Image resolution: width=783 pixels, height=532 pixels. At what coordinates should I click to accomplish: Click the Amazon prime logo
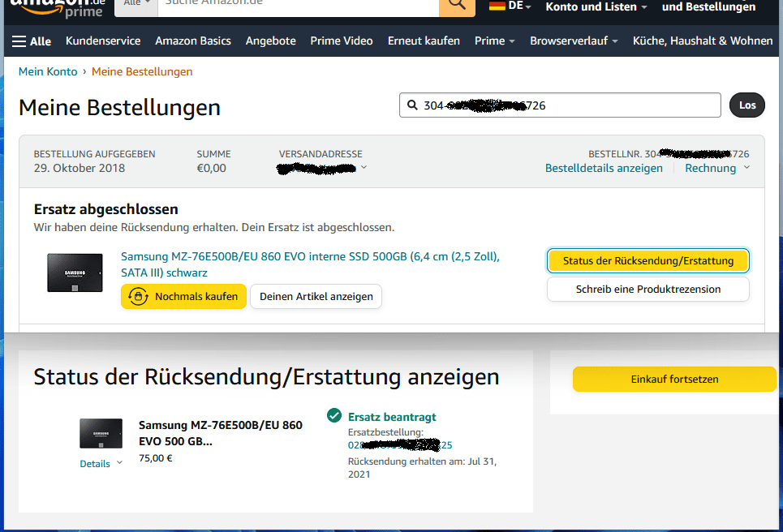[58, 8]
